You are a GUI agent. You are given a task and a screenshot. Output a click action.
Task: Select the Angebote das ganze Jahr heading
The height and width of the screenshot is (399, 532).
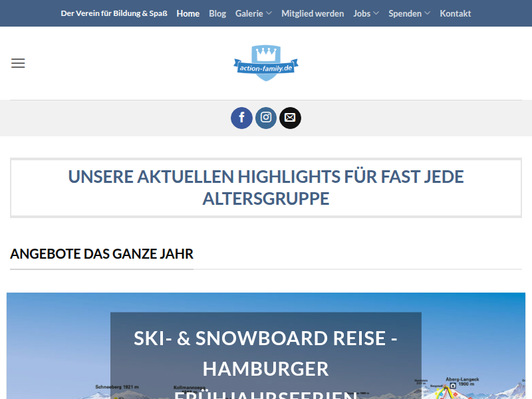102,254
